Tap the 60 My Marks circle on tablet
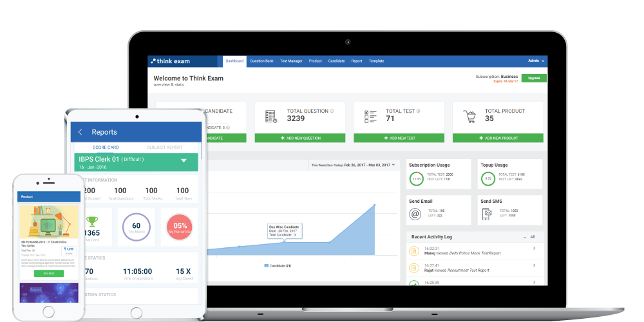 tap(137, 227)
